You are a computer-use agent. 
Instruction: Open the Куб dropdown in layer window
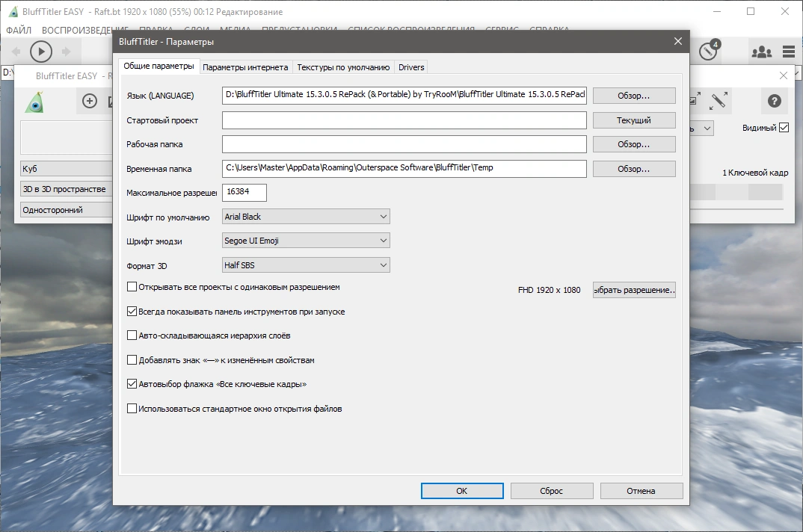point(67,168)
